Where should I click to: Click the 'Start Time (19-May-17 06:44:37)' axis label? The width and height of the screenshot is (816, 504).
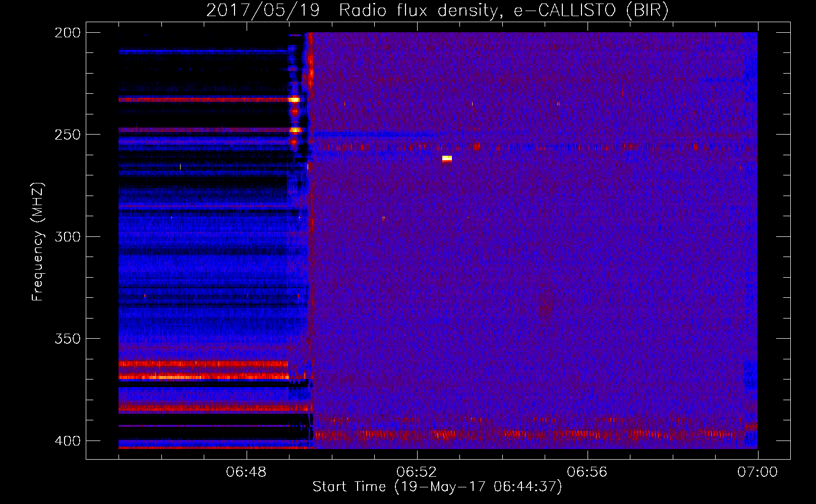tap(437, 487)
